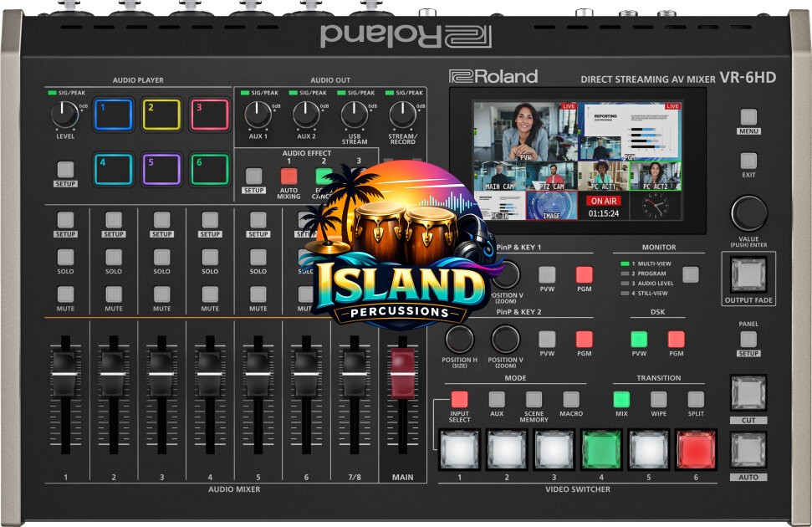Screen dimensions: 812x527
Task: Open SETUP for audio channel 1
Action: coord(65,220)
